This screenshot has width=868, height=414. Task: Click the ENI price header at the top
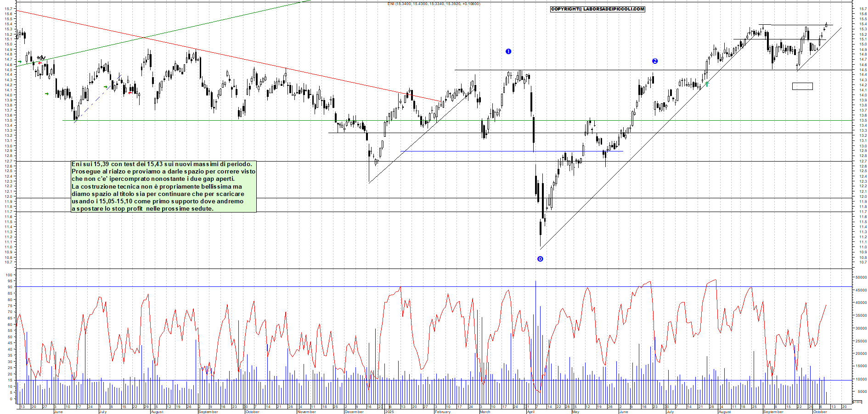click(x=434, y=4)
